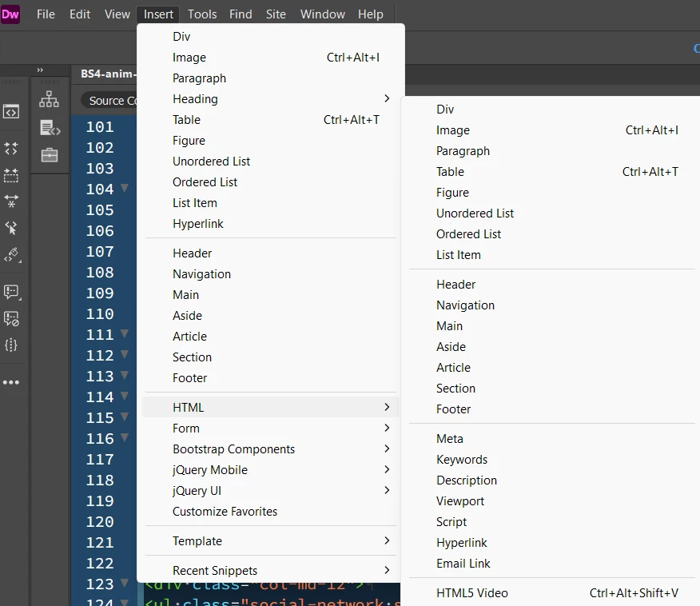The height and width of the screenshot is (606, 700).
Task: Close the open Insert menu header
Action: pyautogui.click(x=158, y=14)
